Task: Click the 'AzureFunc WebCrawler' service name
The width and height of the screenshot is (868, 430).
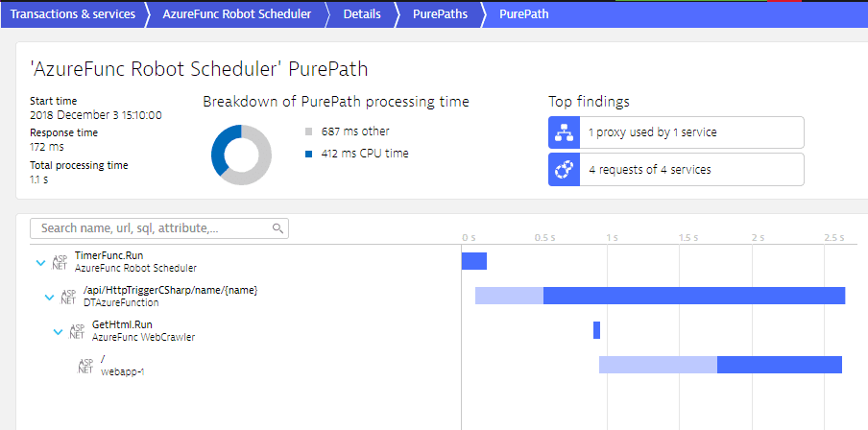Action: pos(143,337)
